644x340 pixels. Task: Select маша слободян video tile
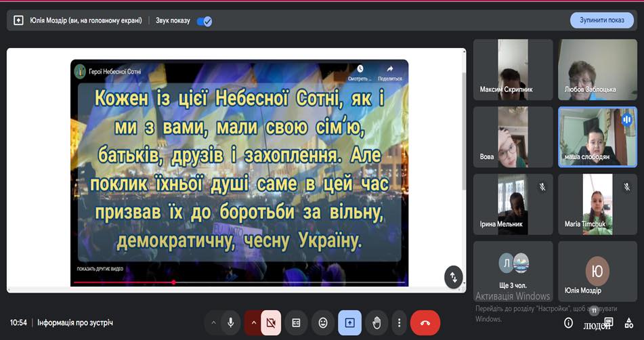(597, 137)
